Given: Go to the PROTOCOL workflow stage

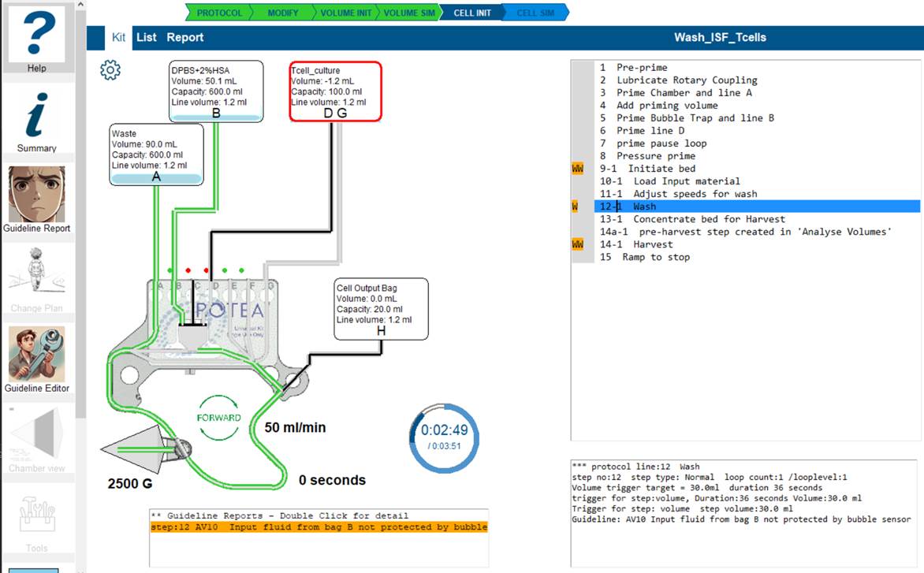Looking at the screenshot, I should (x=218, y=13).
